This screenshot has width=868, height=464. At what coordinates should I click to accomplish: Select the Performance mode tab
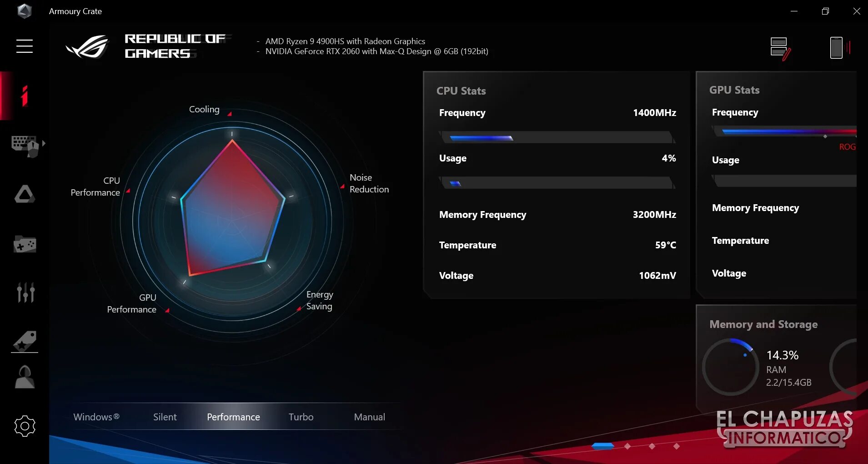click(233, 417)
